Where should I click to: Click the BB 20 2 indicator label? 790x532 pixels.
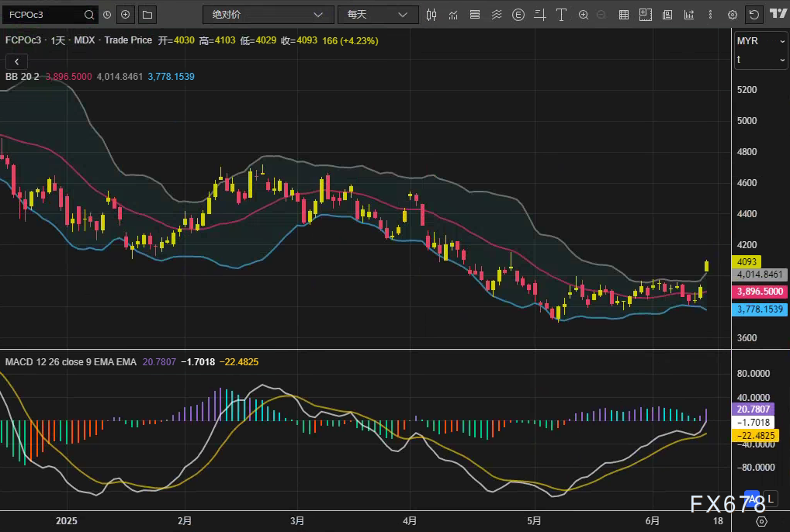pyautogui.click(x=22, y=77)
